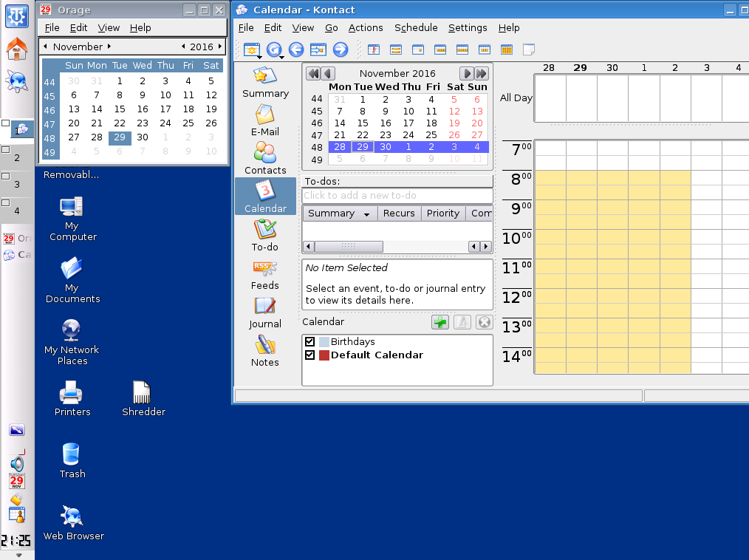Open To-do in the Kontact sidebar
This screenshot has width=749, height=560.
point(265,235)
